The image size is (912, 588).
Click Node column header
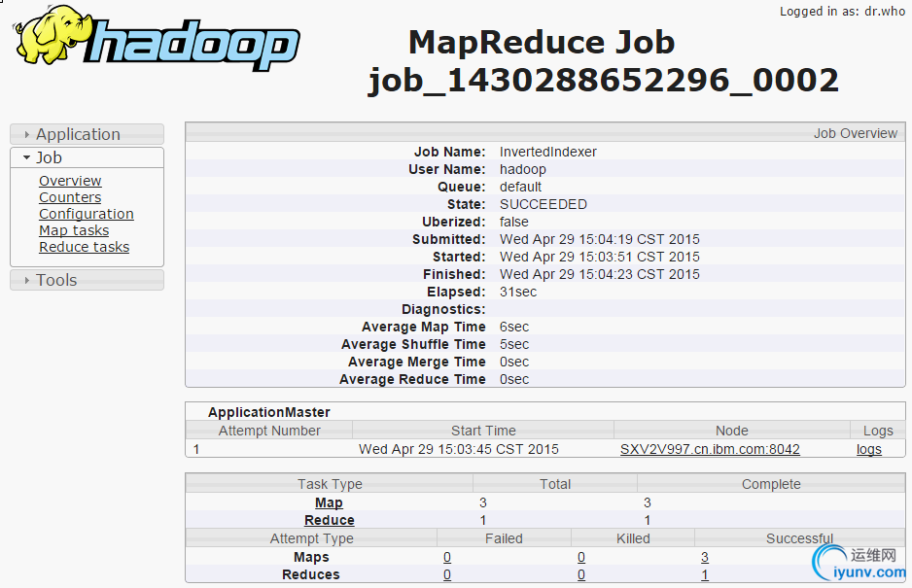[x=732, y=431]
